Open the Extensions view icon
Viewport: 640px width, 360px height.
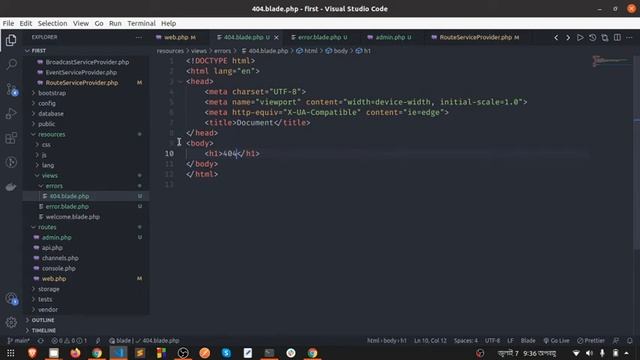click(11, 138)
